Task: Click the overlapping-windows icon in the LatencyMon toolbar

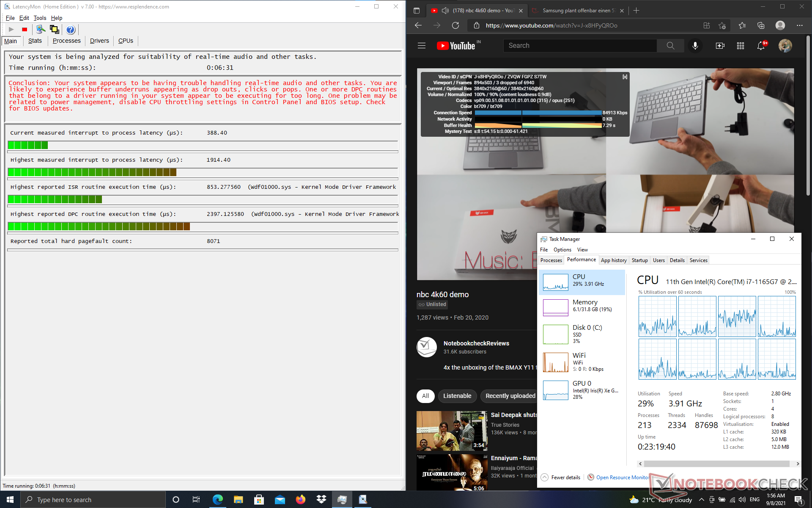Action: point(54,29)
